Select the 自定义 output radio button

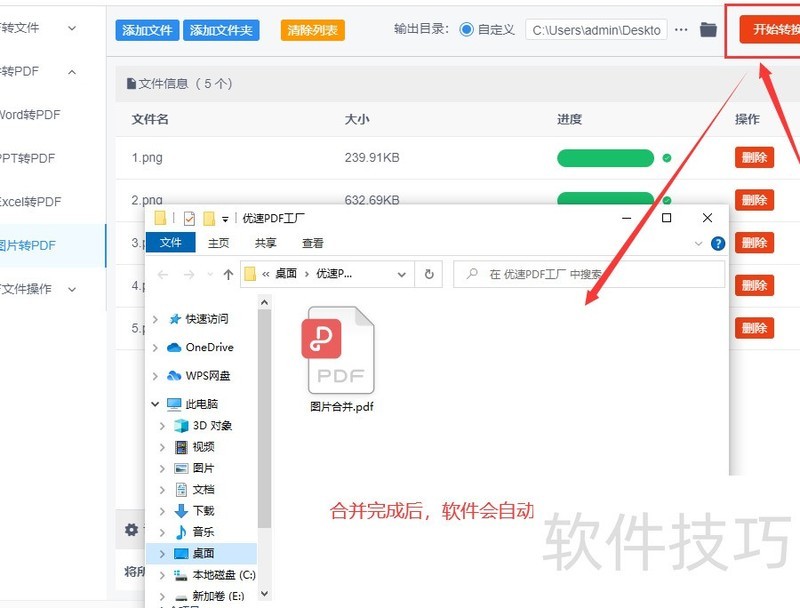(467, 30)
